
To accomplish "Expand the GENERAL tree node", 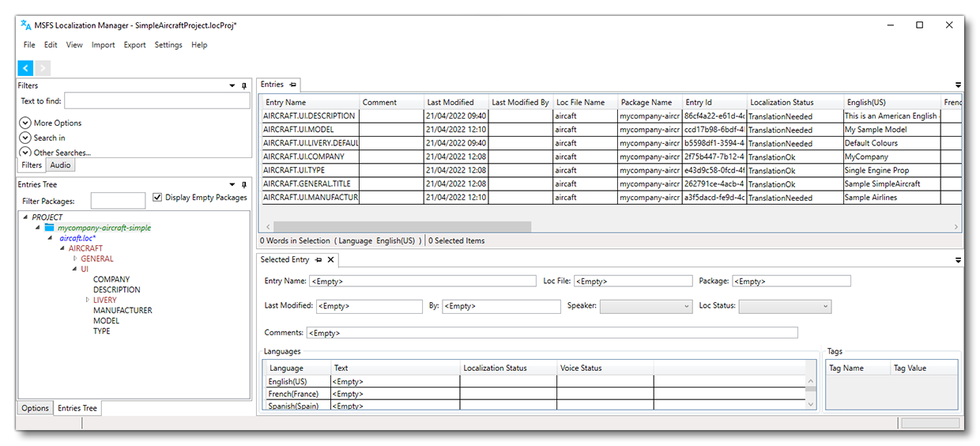I will click(x=75, y=259).
